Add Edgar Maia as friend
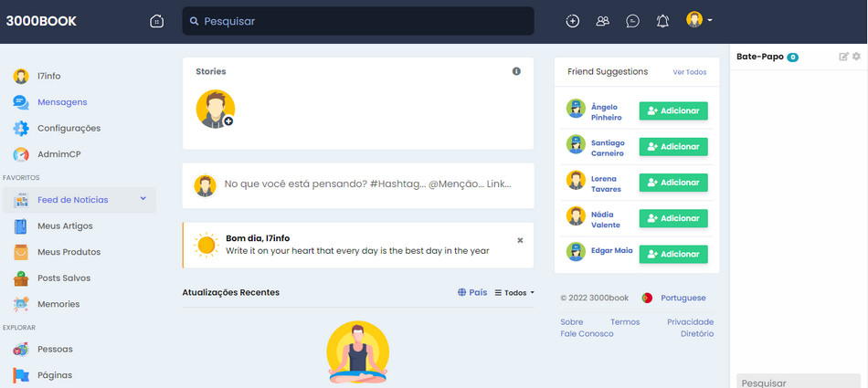Viewport: 868px width, 388px height. point(673,254)
